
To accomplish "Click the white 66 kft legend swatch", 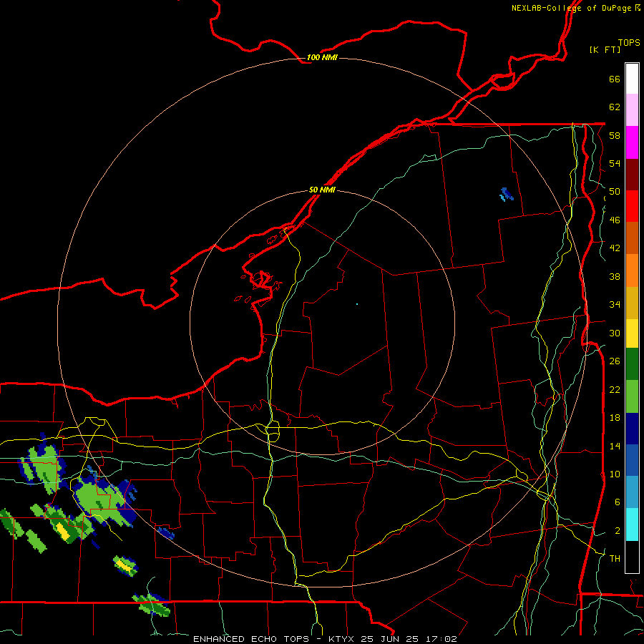I will tap(632, 79).
